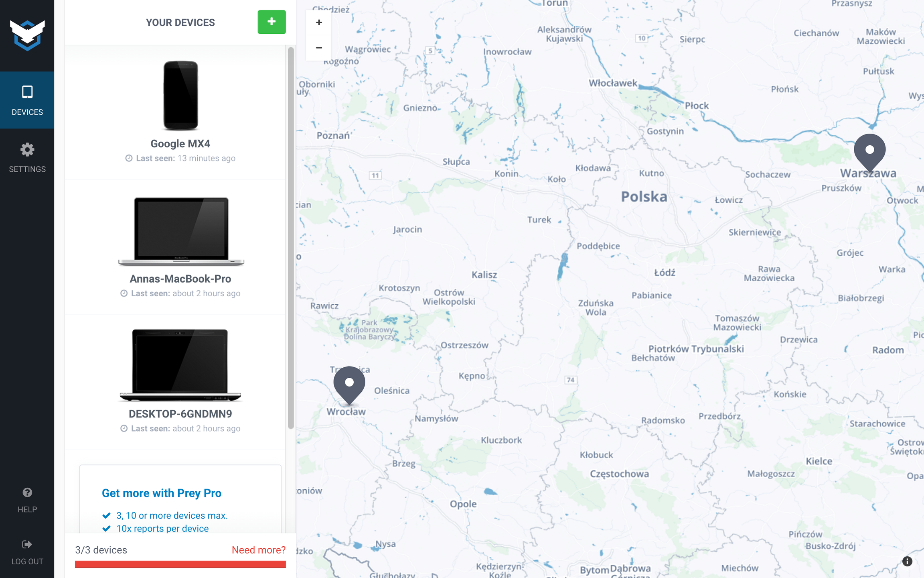The width and height of the screenshot is (924, 578).
Task: Click the Płock city label on map
Action: tap(697, 106)
